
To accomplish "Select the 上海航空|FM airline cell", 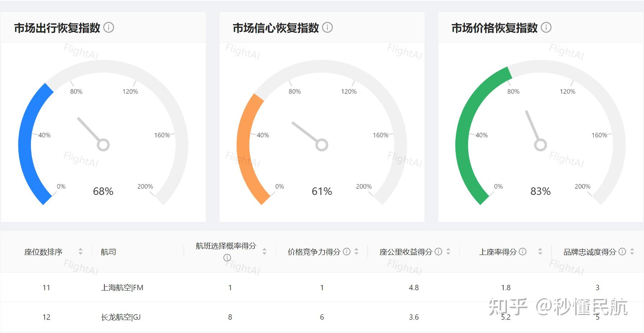I will pos(122,288).
